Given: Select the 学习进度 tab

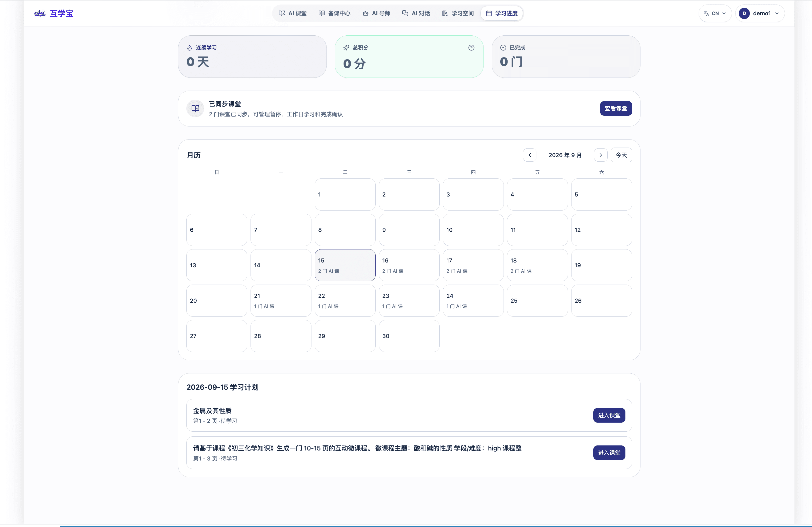Looking at the screenshot, I should [x=502, y=13].
